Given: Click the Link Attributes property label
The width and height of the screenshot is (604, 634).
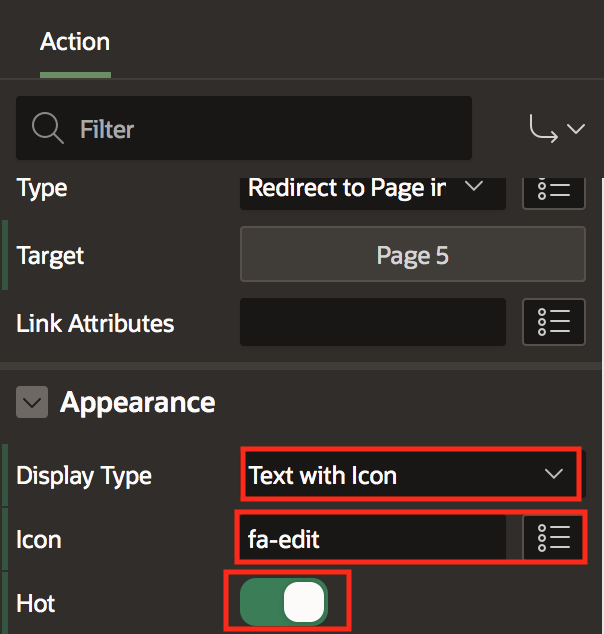Looking at the screenshot, I should click(x=95, y=323).
